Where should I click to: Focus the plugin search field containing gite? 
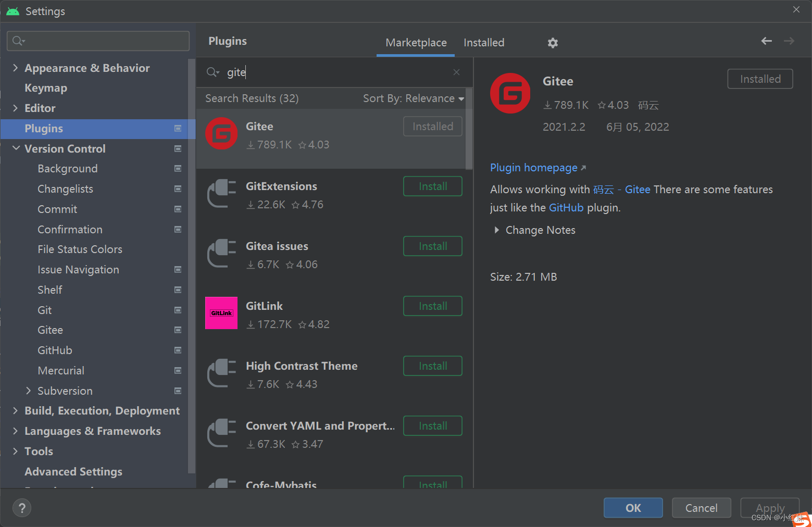pyautogui.click(x=333, y=72)
